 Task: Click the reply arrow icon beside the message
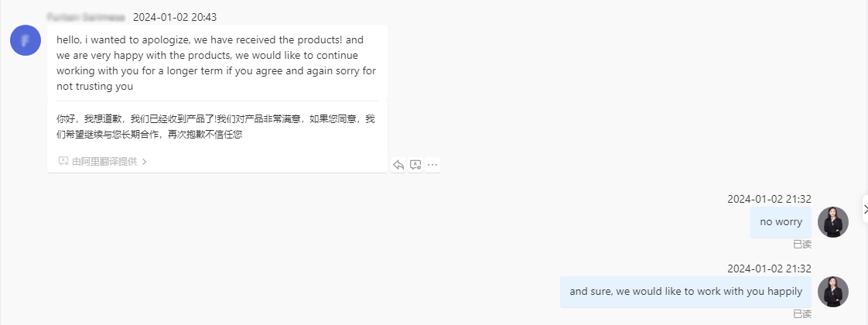pos(398,165)
